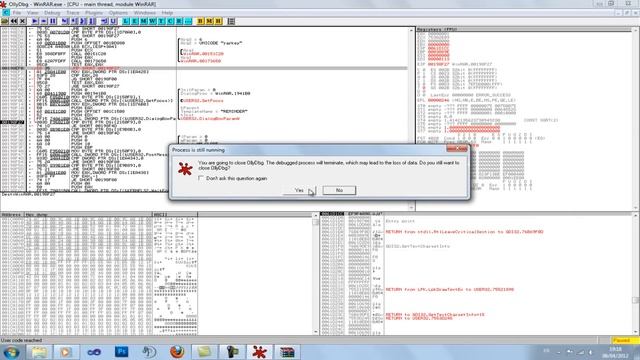Click the Execute till user code icon
The image size is (640, 360).
point(113,21)
